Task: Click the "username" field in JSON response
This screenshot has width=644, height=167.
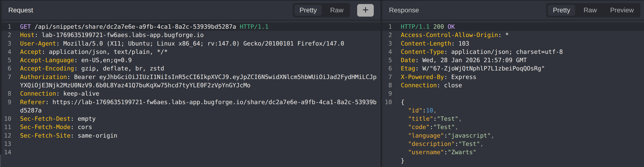Action: click(x=442, y=152)
